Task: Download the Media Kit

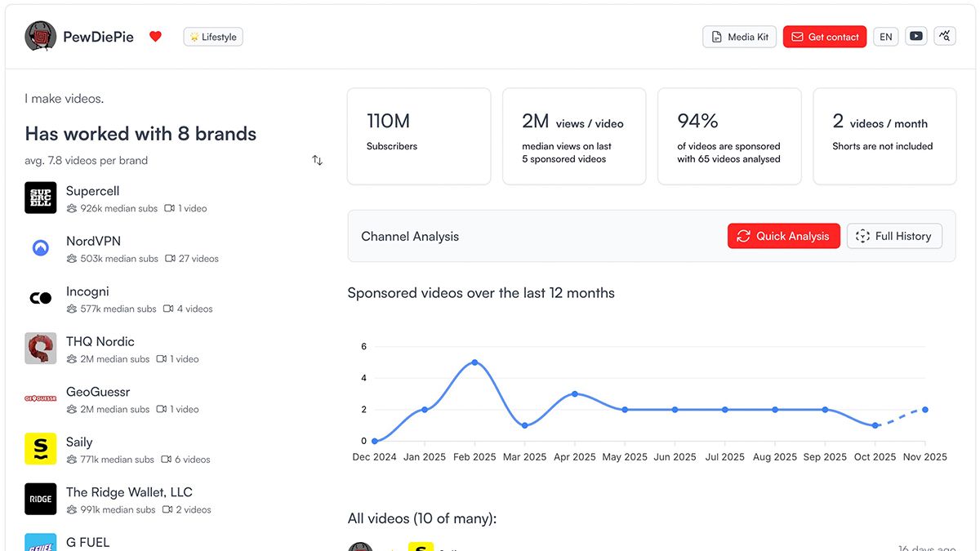Action: 739,37
